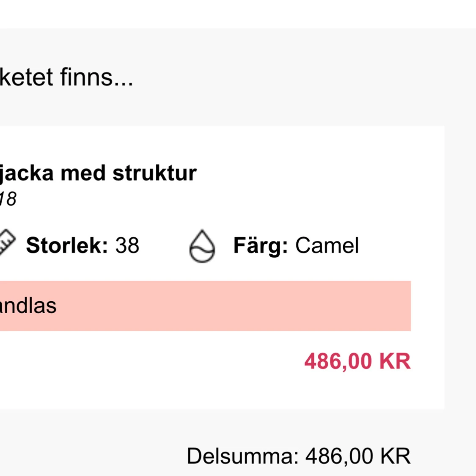Click the italic item number under title
The height and width of the screenshot is (476, 476).
click(8, 199)
